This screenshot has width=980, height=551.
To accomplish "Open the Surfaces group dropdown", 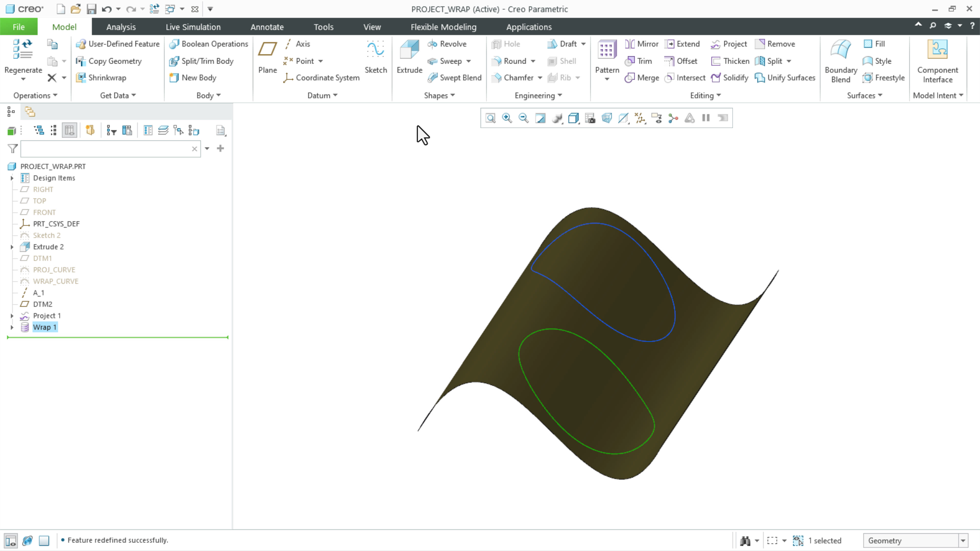I will (864, 95).
